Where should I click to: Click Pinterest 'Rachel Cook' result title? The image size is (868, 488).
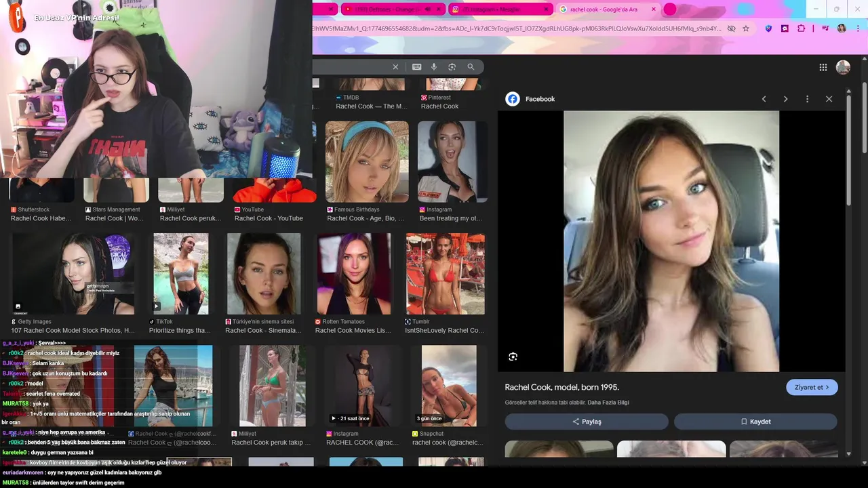tap(439, 106)
